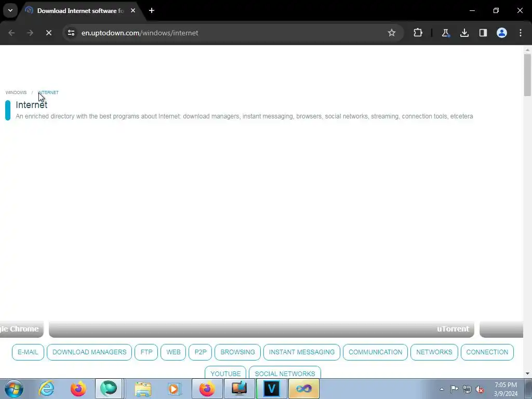Open a new tab with plus button
Image resolution: width=532 pixels, height=399 pixels.
coord(152,10)
